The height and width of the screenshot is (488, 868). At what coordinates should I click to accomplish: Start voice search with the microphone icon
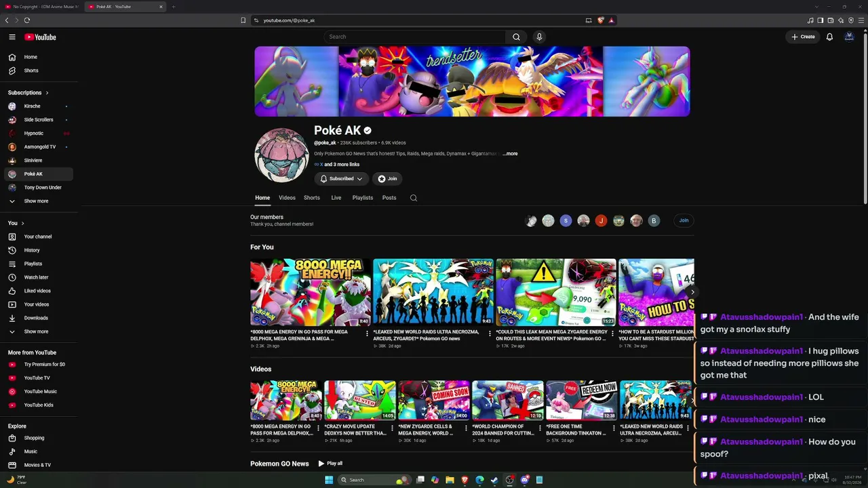click(x=539, y=37)
